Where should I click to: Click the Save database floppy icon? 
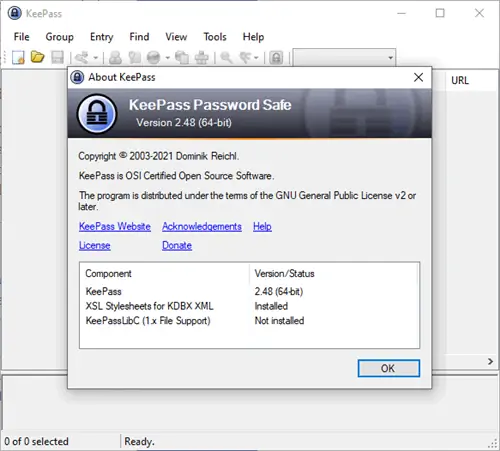tap(57, 57)
